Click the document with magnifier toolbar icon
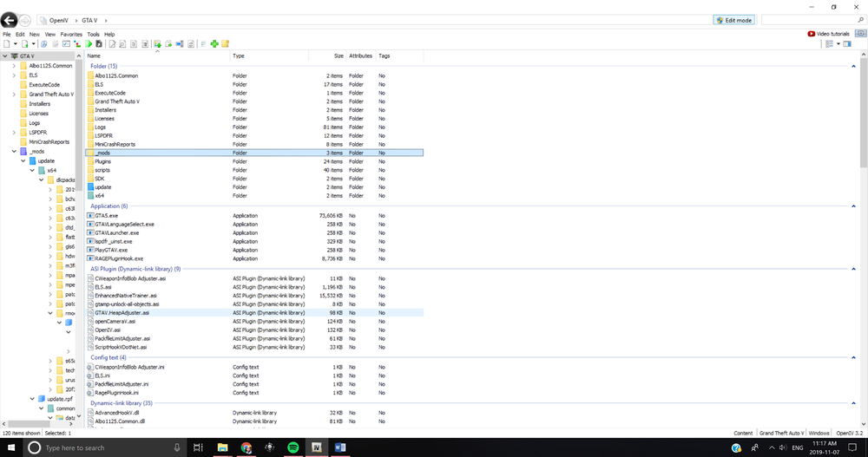Image resolution: width=868 pixels, height=457 pixels. pyautogui.click(x=122, y=43)
